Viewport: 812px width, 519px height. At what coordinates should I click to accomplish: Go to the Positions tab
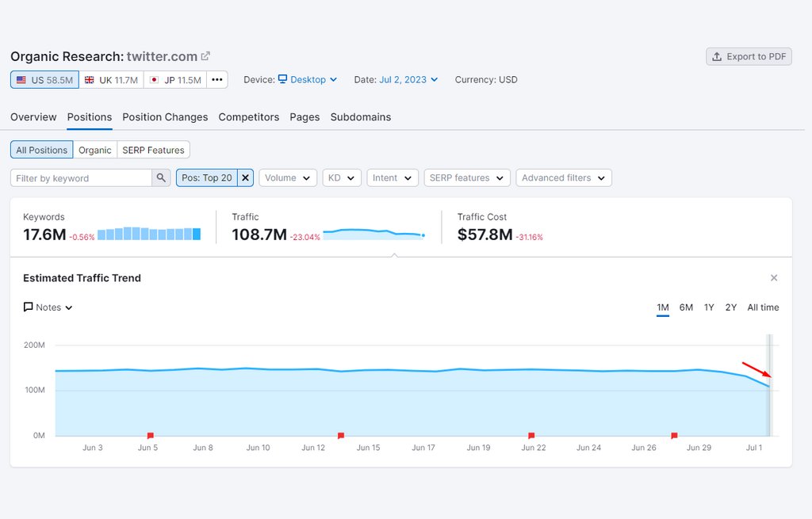(x=90, y=117)
